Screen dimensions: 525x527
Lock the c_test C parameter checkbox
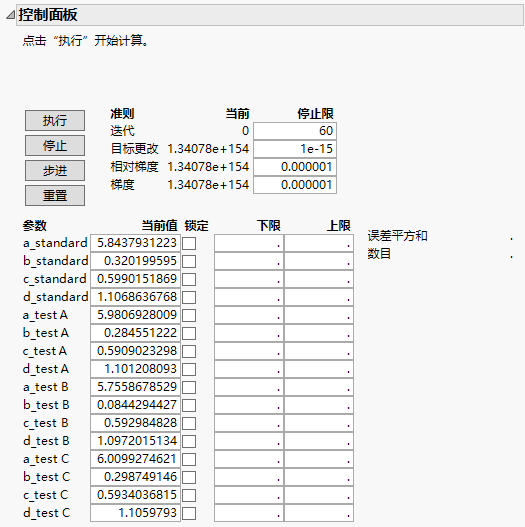[x=189, y=495]
